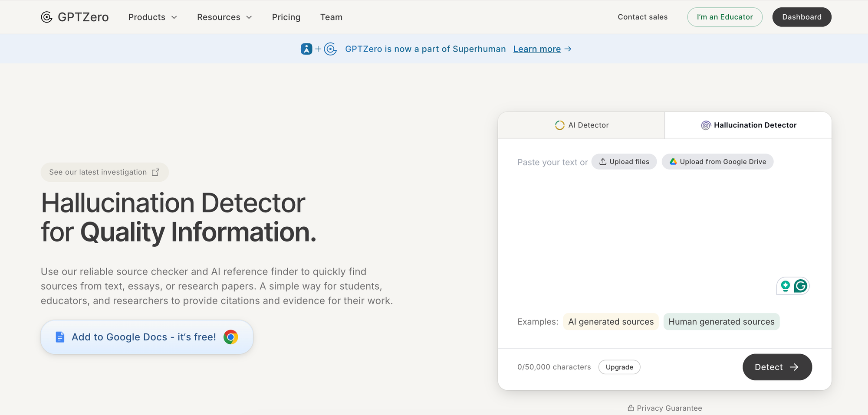
Task: Click the GPTZero is now part of Superhuman text
Action: click(425, 49)
